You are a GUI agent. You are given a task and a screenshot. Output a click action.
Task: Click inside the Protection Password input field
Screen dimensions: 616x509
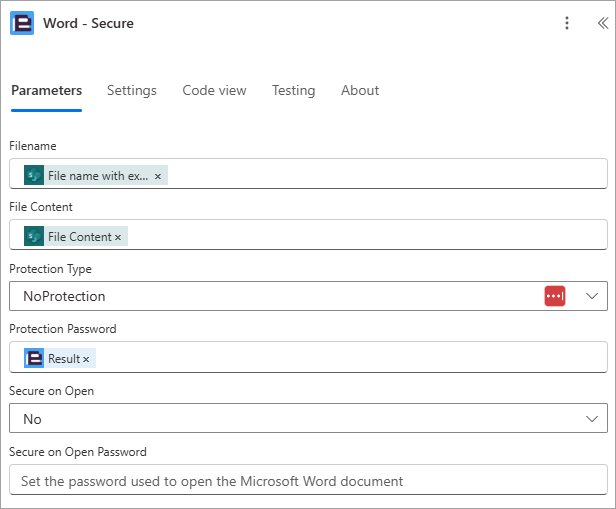[x=308, y=357]
